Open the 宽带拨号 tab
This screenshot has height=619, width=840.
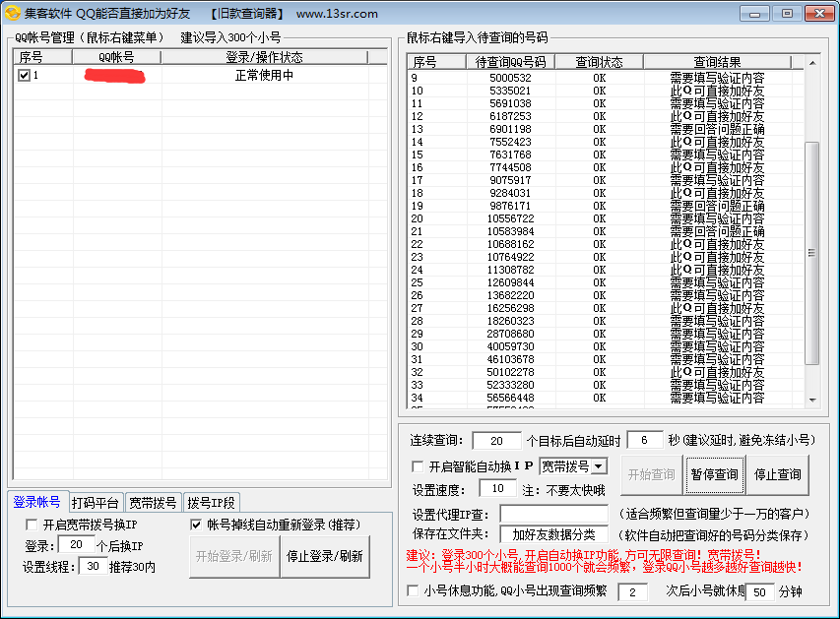pos(153,503)
